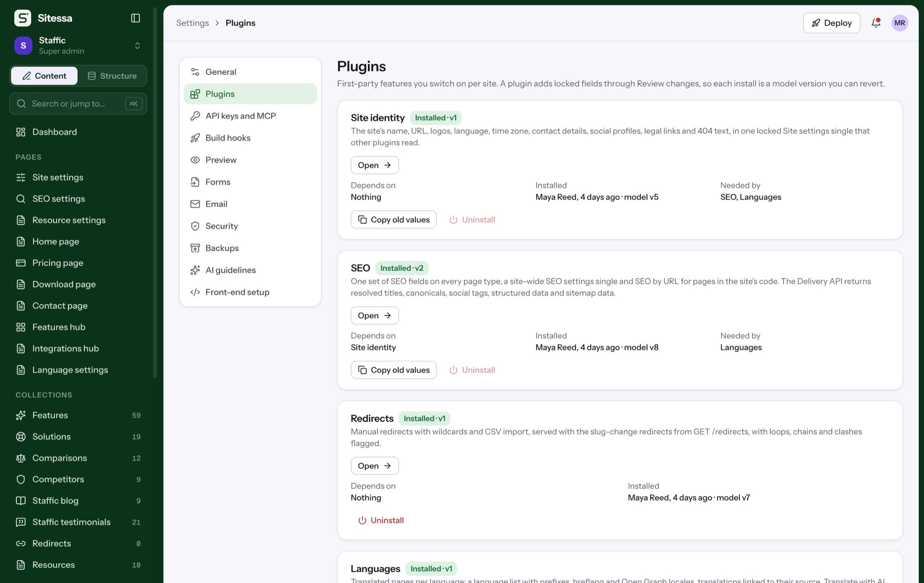This screenshot has height=583, width=924.
Task: Click the Forms file icon in settings
Action: point(195,182)
